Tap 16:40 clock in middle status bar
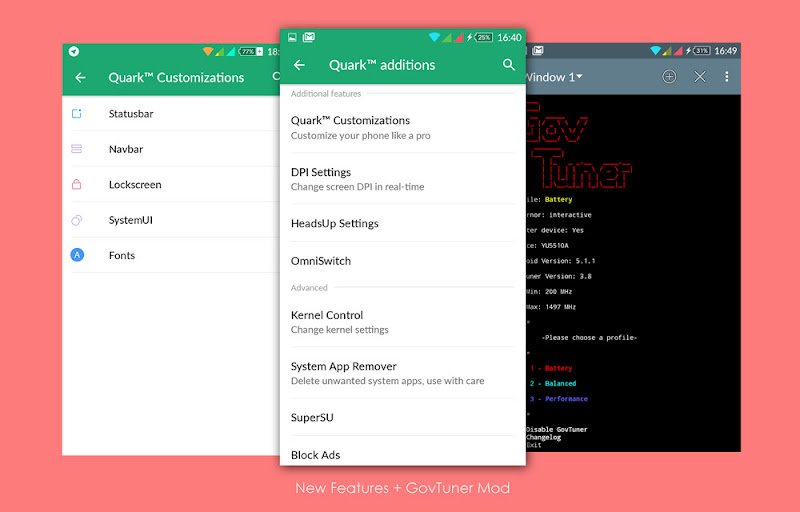The width and height of the screenshot is (800, 512). click(x=509, y=37)
